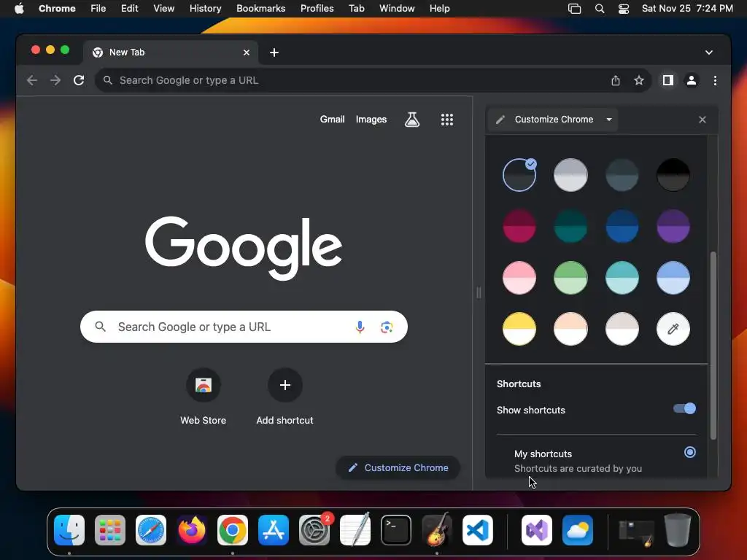Close the New Tab tab
The width and height of the screenshot is (747, 560).
pos(247,52)
